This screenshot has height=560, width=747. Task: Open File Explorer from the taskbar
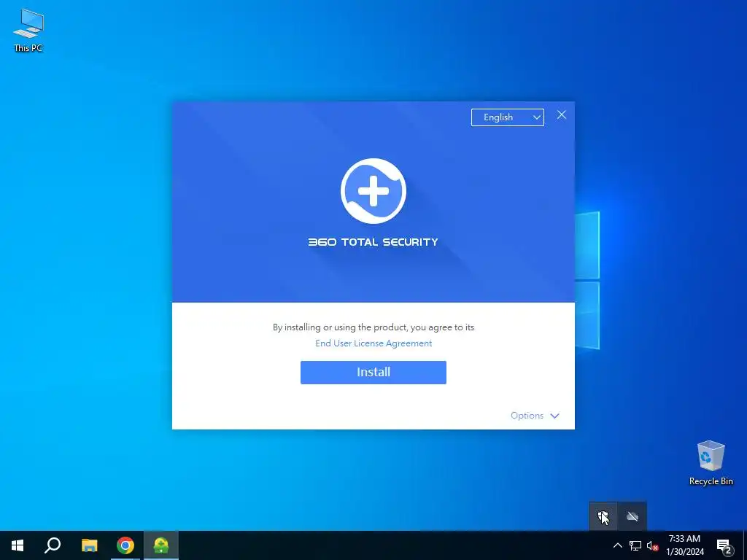pyautogui.click(x=89, y=545)
